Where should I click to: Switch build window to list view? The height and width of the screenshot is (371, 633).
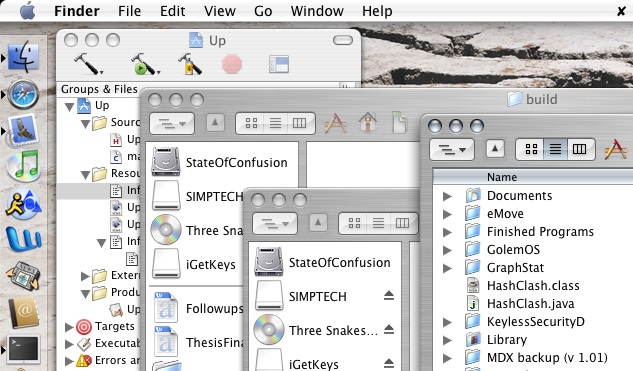tap(555, 149)
